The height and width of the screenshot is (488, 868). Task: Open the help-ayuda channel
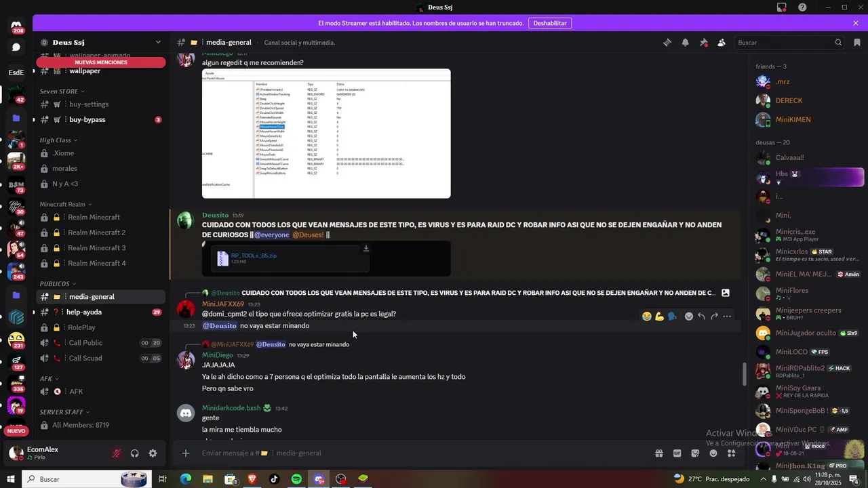101,312
